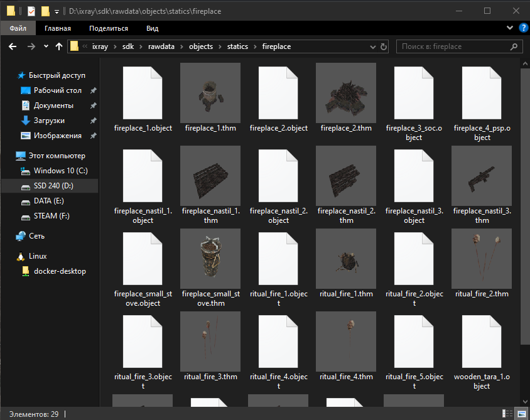530x420 pixels.
Task: Select the ritual_fire_5.object file icon
Action: 414,342
